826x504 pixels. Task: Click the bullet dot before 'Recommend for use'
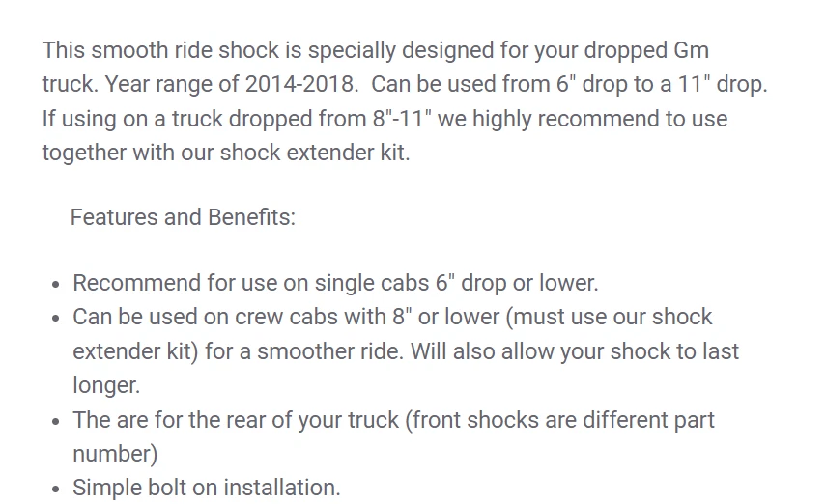(x=55, y=285)
